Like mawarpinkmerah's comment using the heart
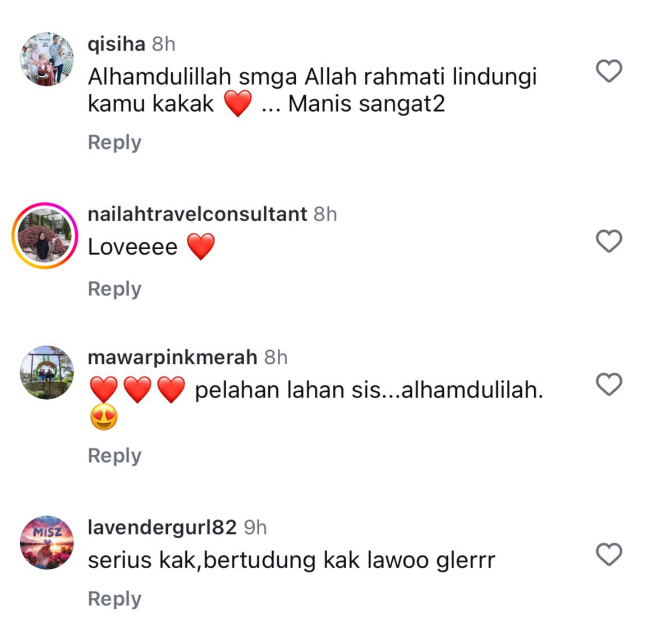Image resolution: width=656 pixels, height=644 pixels. 609,384
